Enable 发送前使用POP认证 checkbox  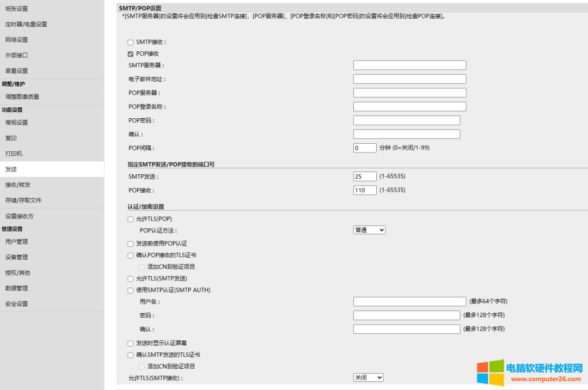pyautogui.click(x=131, y=244)
